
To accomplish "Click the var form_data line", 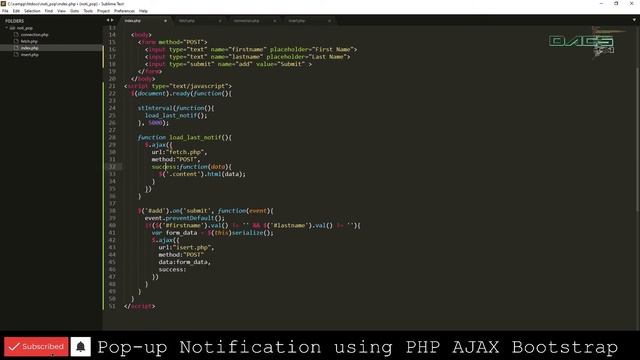I will pyautogui.click(x=213, y=233).
